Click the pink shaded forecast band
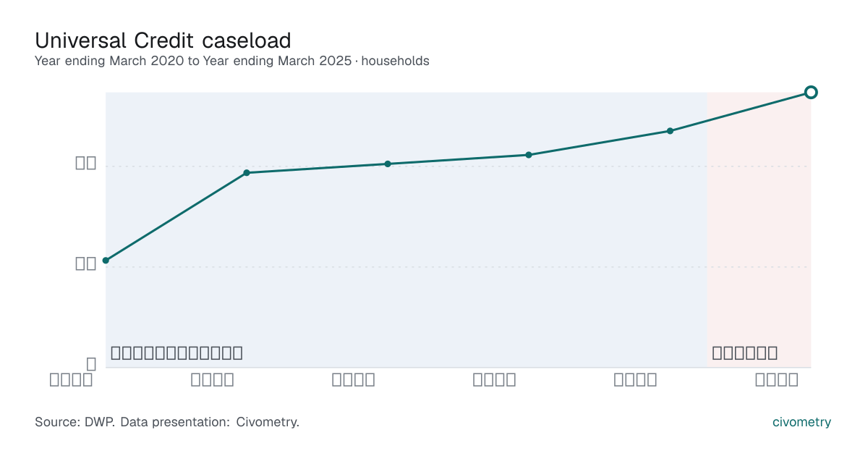Screen dimensions: 868x456 [759, 229]
